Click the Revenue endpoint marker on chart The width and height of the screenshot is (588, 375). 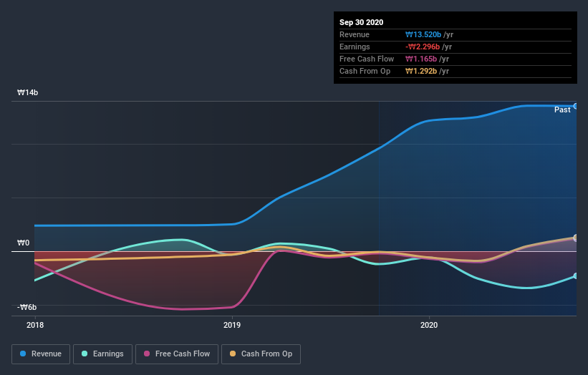pyautogui.click(x=575, y=107)
